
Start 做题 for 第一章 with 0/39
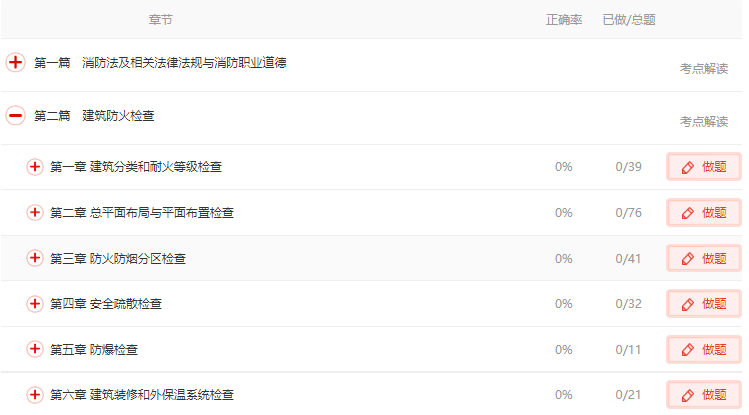click(704, 167)
